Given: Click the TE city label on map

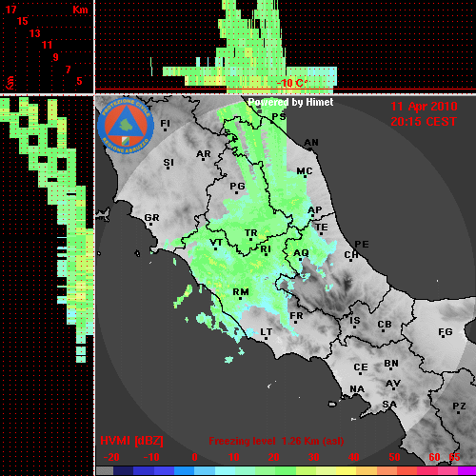Looking at the screenshot, I should click(322, 228).
